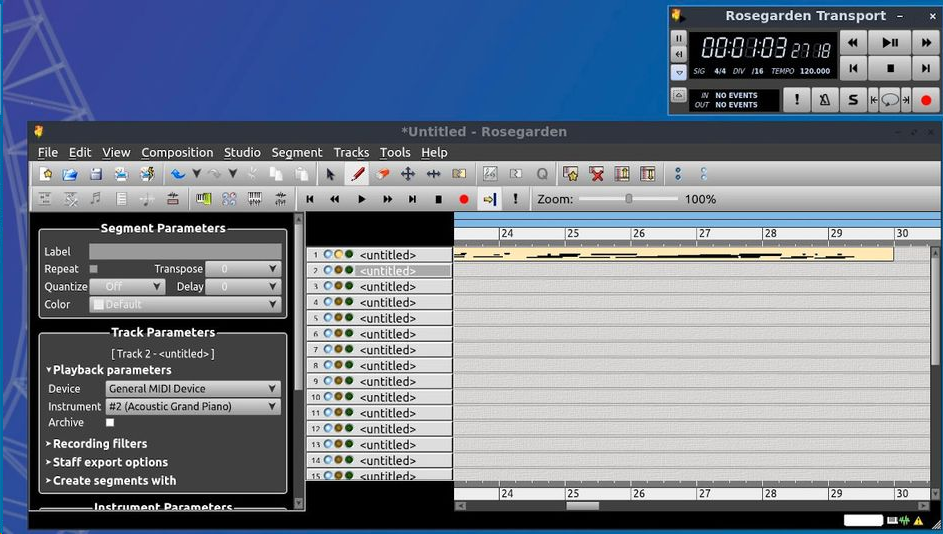This screenshot has width=943, height=534.
Task: Open the Delay dropdown
Action: (x=243, y=286)
